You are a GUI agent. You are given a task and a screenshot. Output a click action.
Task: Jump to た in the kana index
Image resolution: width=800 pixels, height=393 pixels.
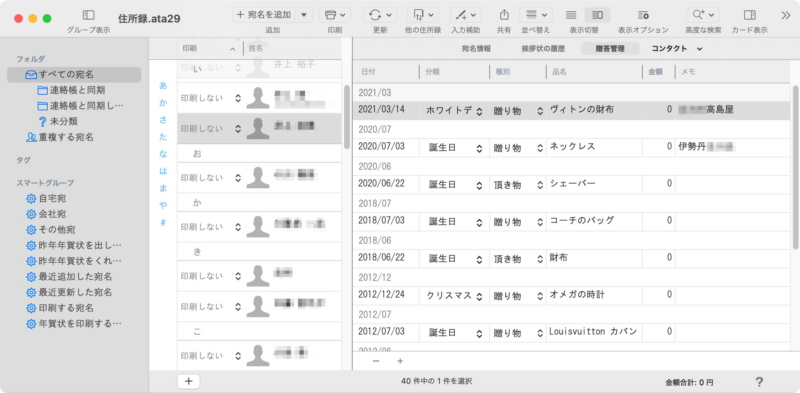click(x=163, y=137)
